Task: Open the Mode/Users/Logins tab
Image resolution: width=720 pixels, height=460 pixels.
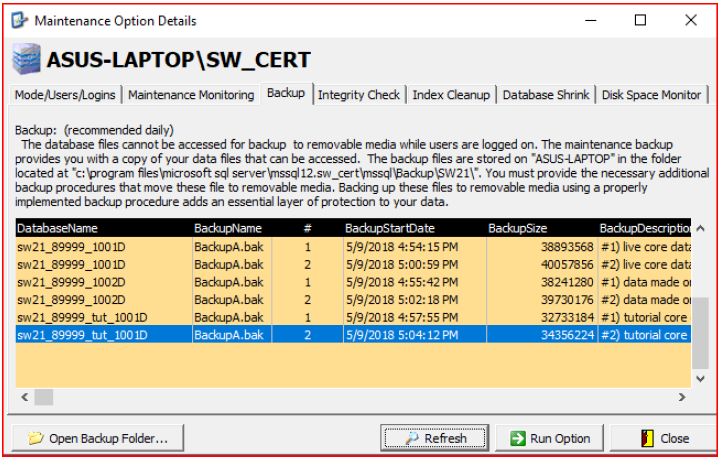Action: point(65,95)
